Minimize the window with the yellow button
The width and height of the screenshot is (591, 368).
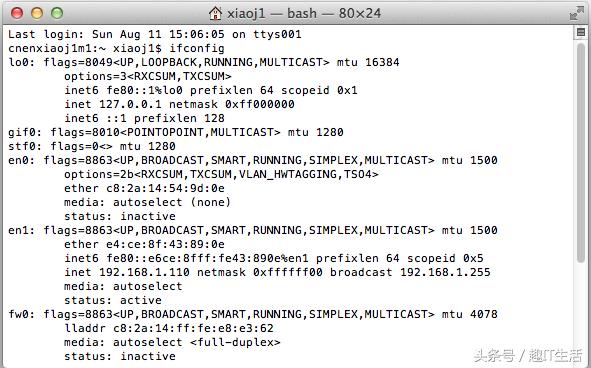37,14
